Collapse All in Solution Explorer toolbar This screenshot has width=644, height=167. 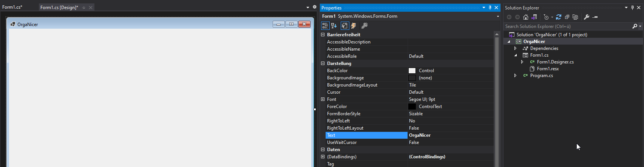tap(567, 17)
